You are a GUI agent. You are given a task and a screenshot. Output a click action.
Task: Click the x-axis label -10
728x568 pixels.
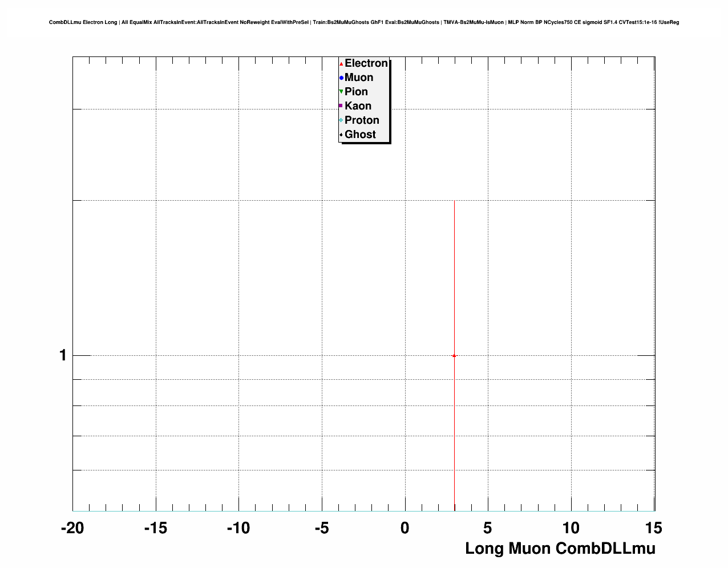point(238,528)
